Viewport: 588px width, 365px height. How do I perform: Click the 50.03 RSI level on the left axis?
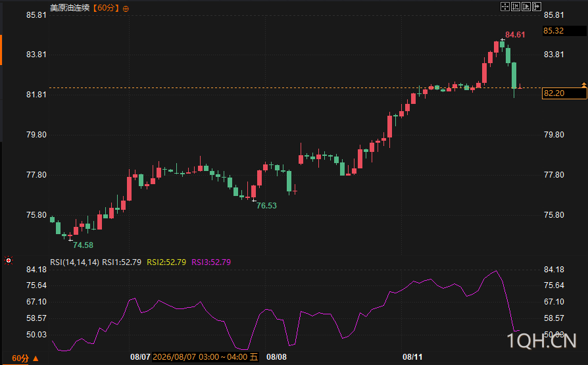coord(36,335)
